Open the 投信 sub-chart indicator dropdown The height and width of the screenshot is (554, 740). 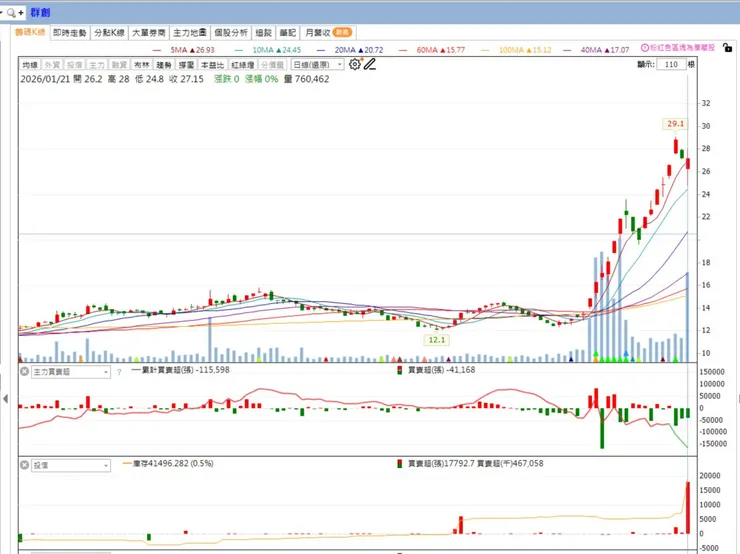[71, 465]
